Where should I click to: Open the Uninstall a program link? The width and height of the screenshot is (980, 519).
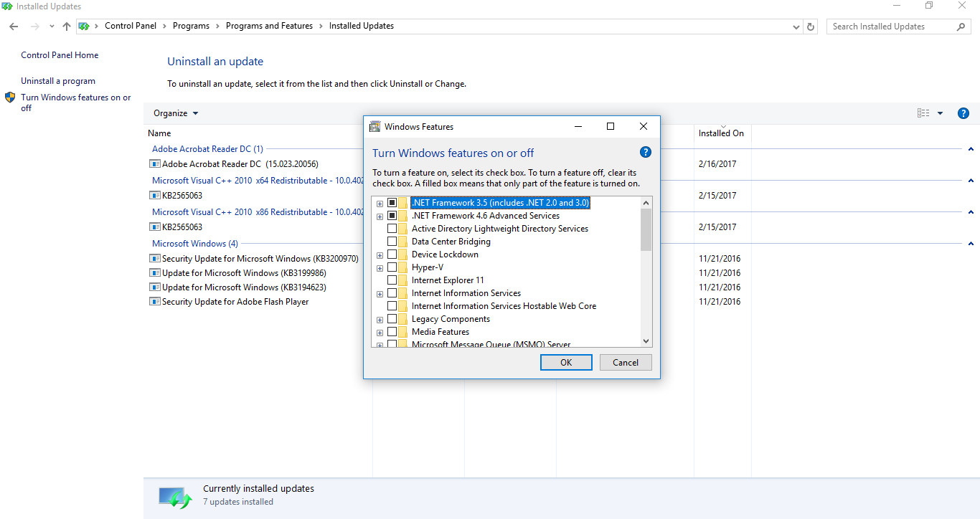[58, 81]
